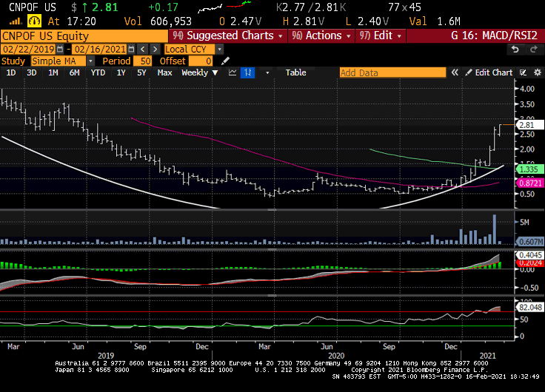The height and width of the screenshot is (392, 545).
Task: Open the start date calendar picker
Action: 60,49
